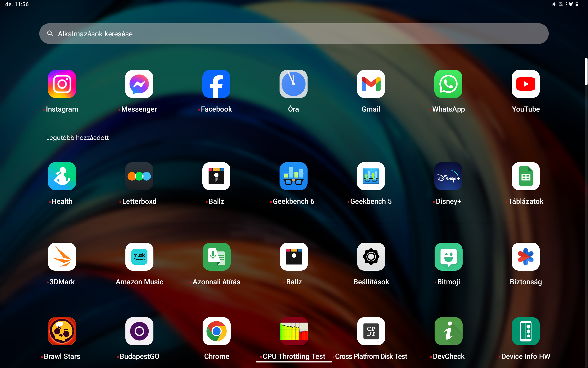Open Ballz in recently added row
The width and height of the screenshot is (588, 368).
point(216,176)
